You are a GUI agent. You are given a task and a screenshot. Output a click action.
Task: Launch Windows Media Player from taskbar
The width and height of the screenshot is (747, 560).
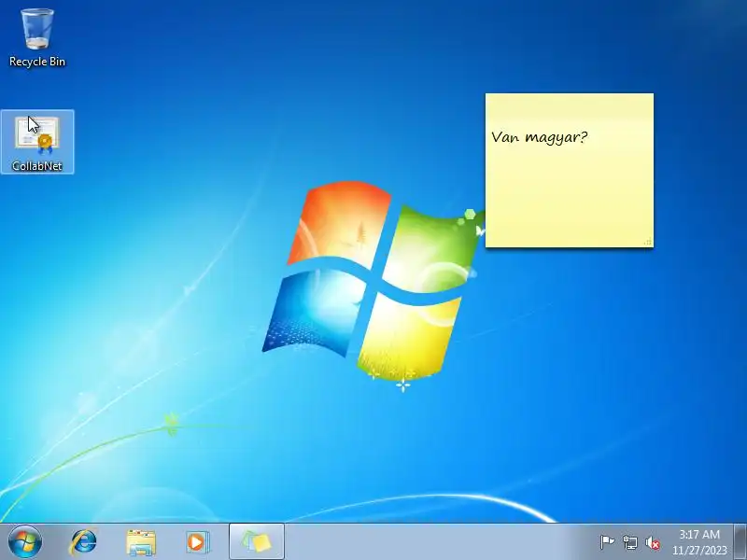[x=197, y=542]
